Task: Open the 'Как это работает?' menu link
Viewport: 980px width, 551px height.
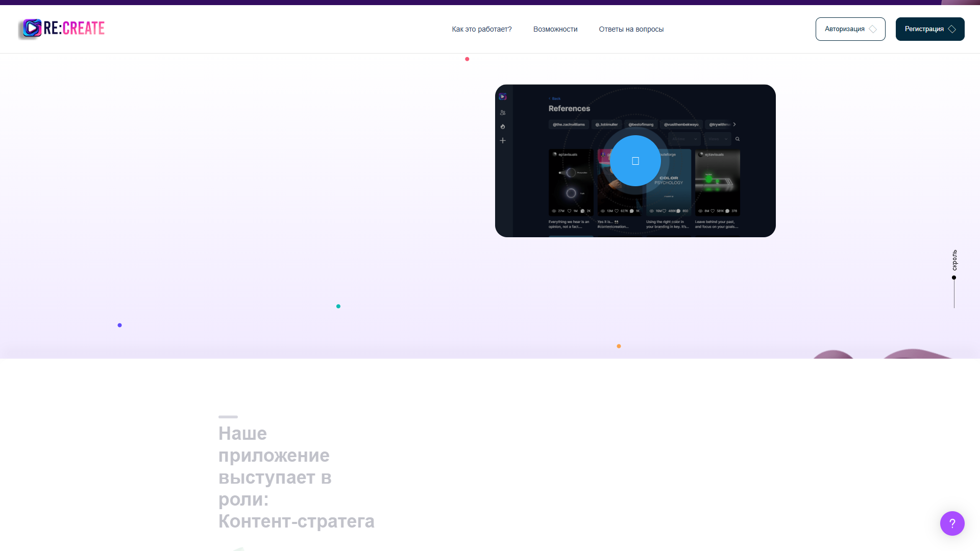Action: pyautogui.click(x=481, y=29)
